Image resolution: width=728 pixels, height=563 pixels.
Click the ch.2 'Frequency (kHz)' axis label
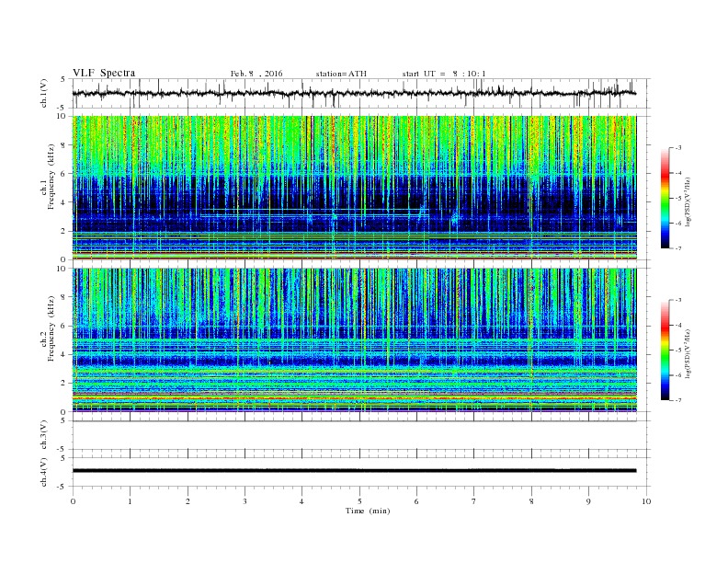pyautogui.click(x=51, y=327)
